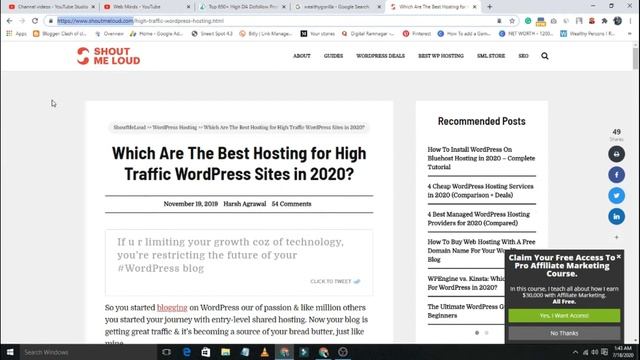Close the Web Minds YouTube tab
Viewport: 640px width, 360px height.
tap(188, 7)
